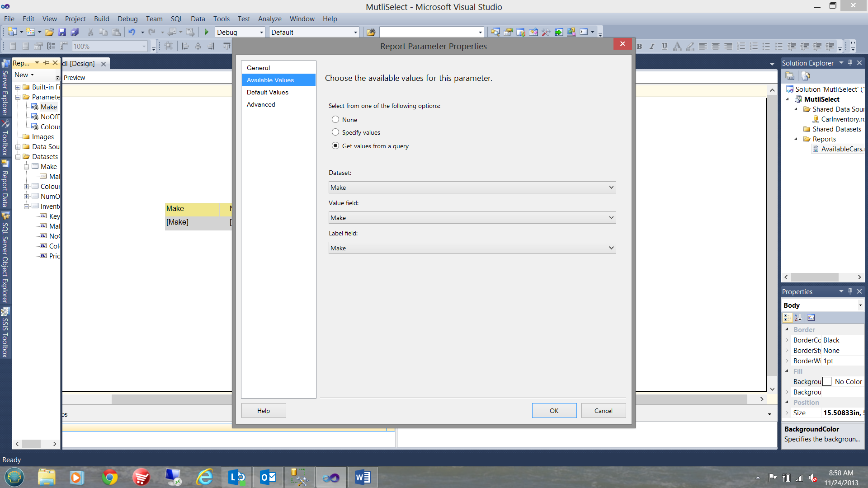Image resolution: width=868 pixels, height=488 pixels.
Task: Click the Undo arrow icon
Action: 132,32
